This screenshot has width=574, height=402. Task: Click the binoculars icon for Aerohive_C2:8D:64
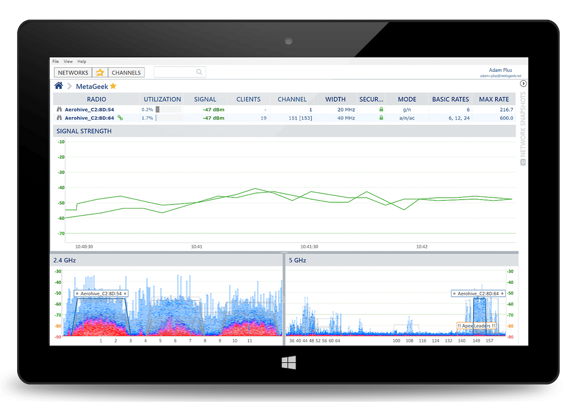click(x=59, y=118)
